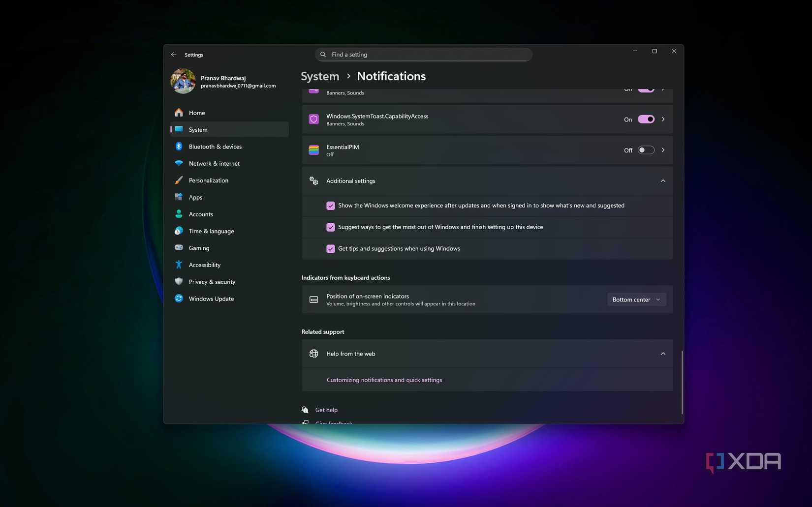Select the Personalization paintbrush icon

pos(178,180)
